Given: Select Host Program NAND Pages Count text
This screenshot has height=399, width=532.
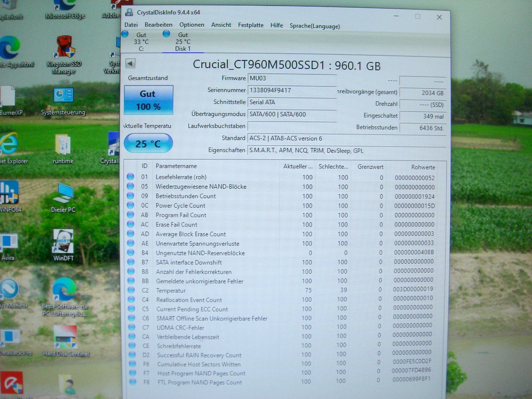Looking at the screenshot, I should pyautogui.click(x=202, y=374).
